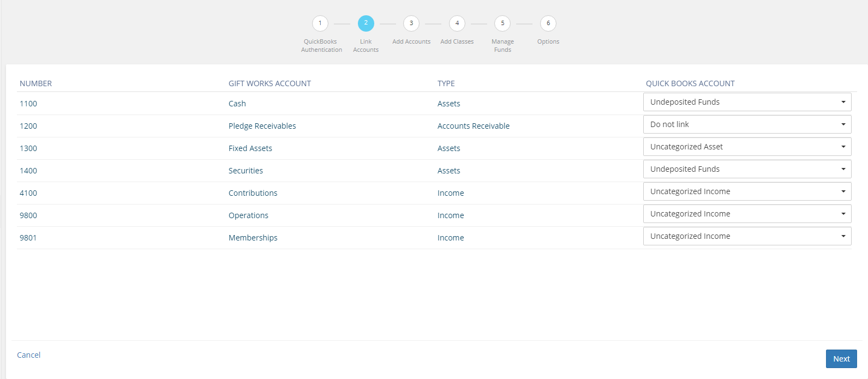
Task: Select account number 1100
Action: [28, 104]
